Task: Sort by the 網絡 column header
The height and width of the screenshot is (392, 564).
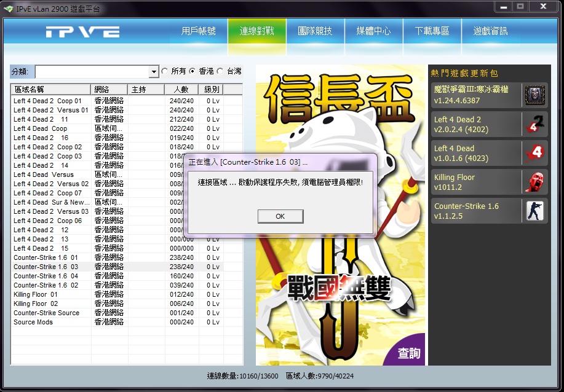Action: (x=109, y=89)
